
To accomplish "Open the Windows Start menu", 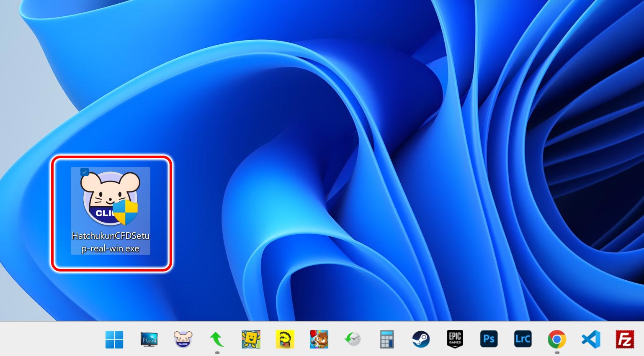I will click(114, 339).
